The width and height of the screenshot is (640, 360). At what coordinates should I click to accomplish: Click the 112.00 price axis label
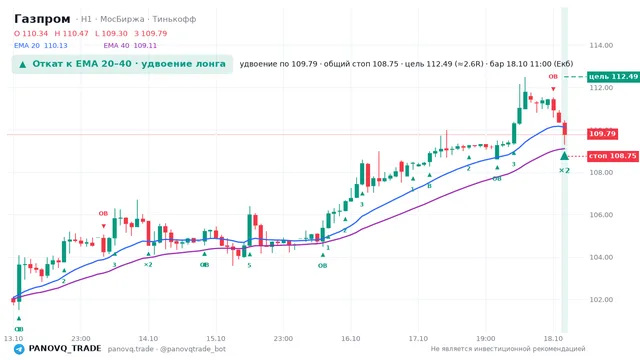point(601,88)
